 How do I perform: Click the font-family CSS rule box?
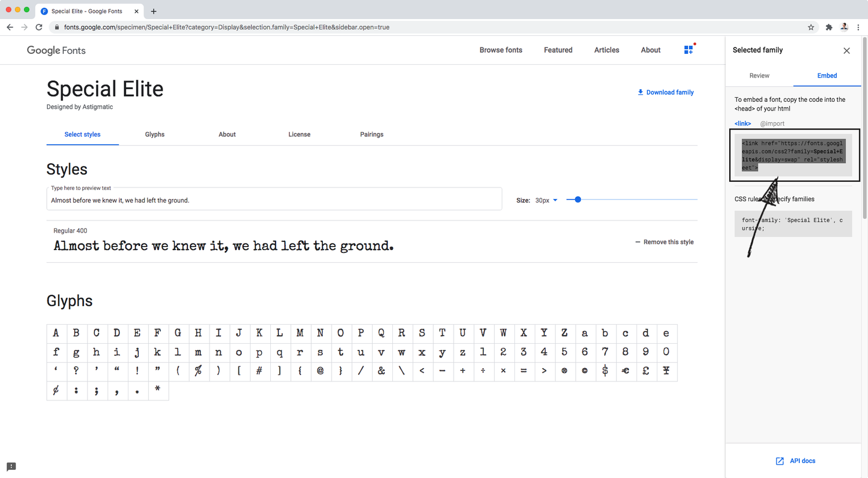coord(793,224)
